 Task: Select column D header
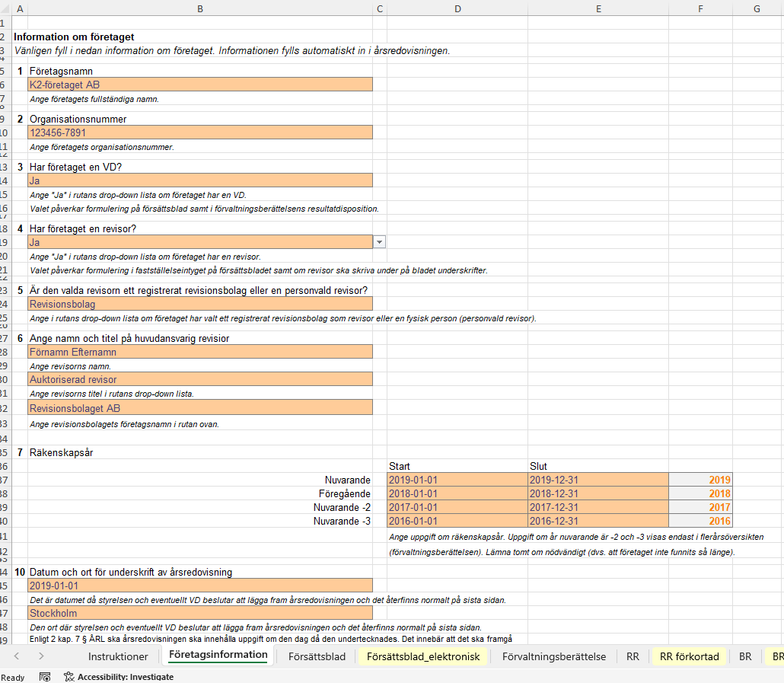pos(457,8)
